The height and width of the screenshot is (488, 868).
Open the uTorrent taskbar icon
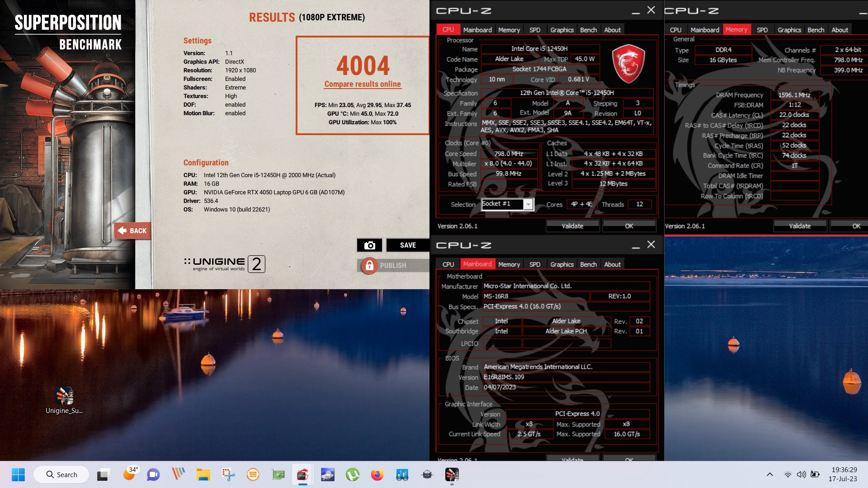coord(352,474)
